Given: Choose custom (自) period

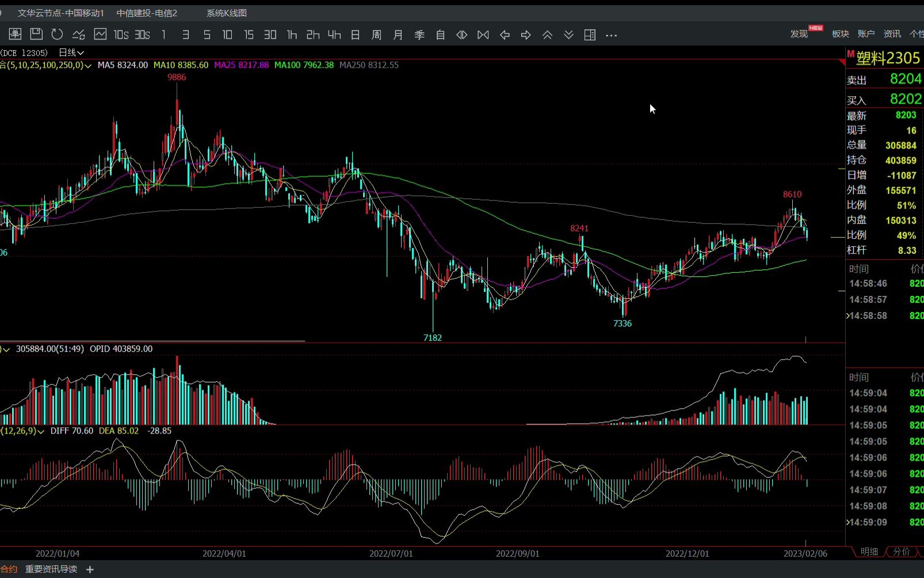Looking at the screenshot, I should [441, 35].
